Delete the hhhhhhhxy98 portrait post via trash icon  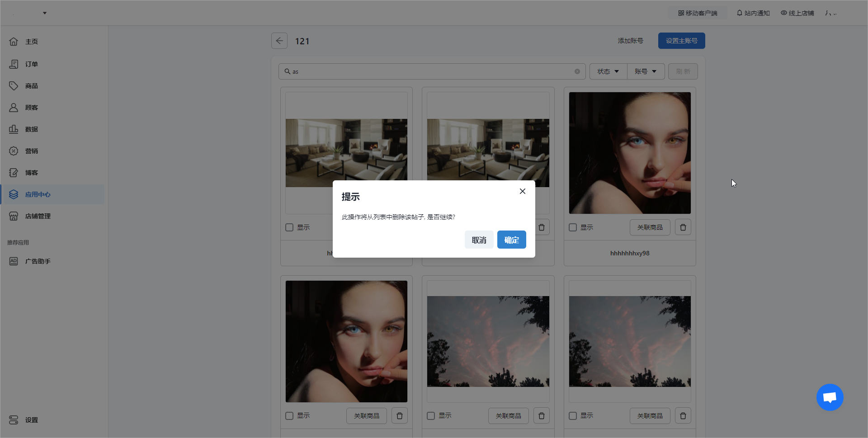683,227
